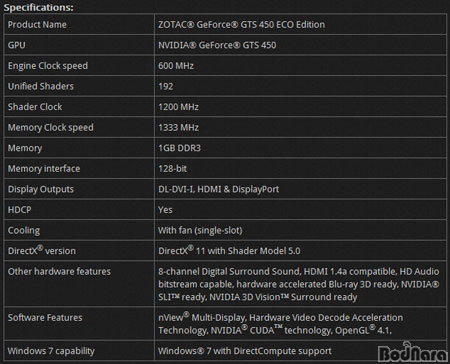Select the 128-bit memory interface value
The width and height of the screenshot is (450, 364).
172,169
